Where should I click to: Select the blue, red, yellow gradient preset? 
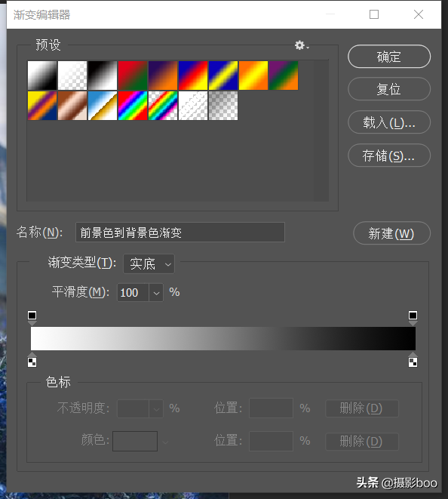pos(193,75)
